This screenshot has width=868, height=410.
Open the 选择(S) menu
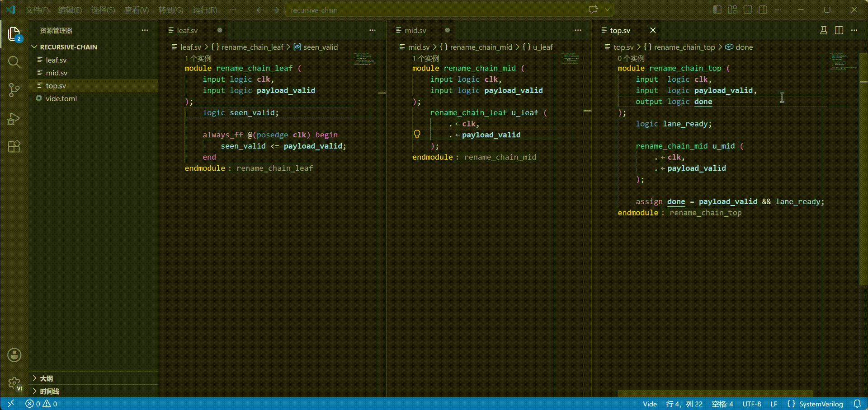coord(103,10)
